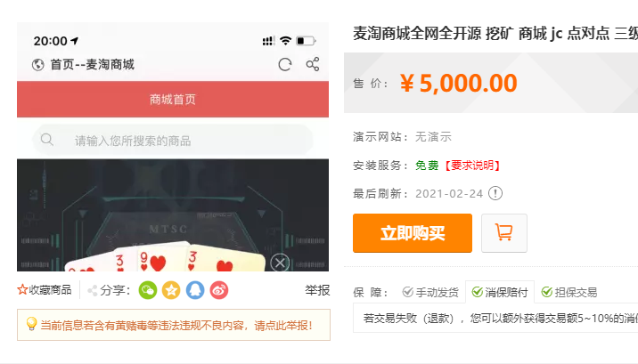Select the 手动发货 guarantee tab
Image resolution: width=638 pixels, height=364 pixels.
pyautogui.click(x=430, y=292)
